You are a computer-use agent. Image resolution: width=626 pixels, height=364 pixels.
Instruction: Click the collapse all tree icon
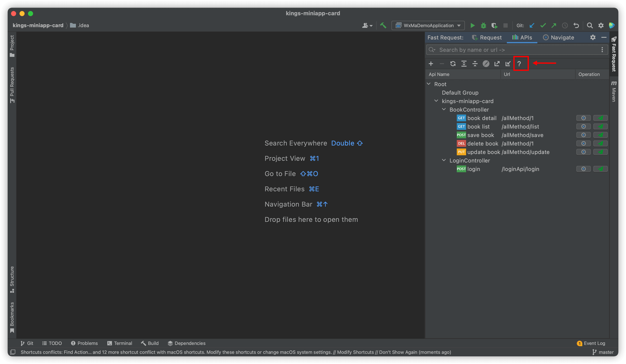click(475, 64)
